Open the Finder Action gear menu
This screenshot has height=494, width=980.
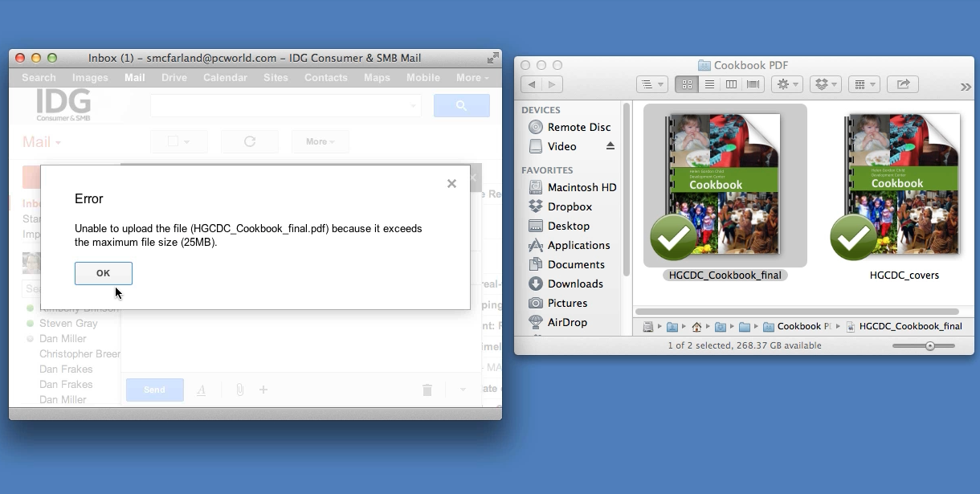pyautogui.click(x=786, y=84)
